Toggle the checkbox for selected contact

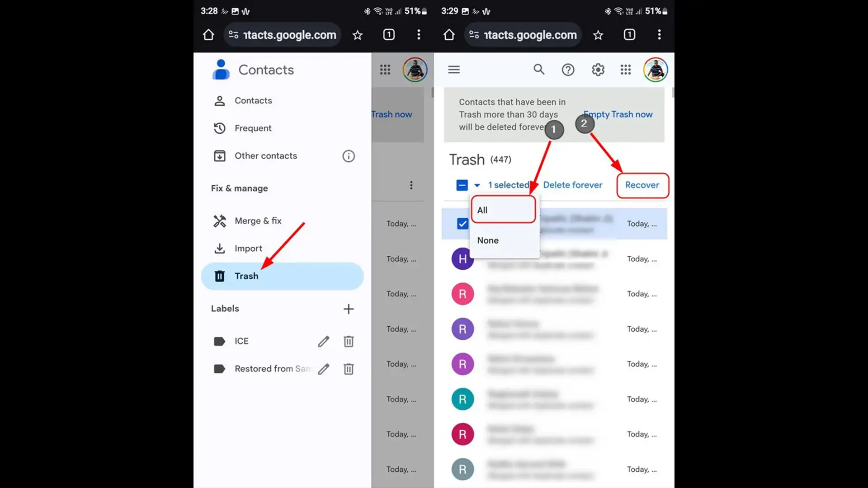coord(462,223)
